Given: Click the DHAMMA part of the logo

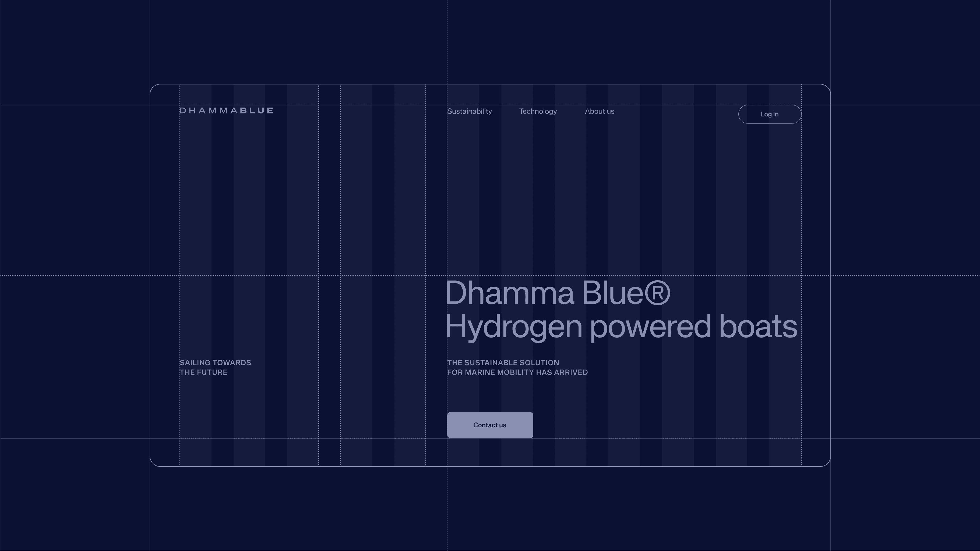Looking at the screenshot, I should coord(209,111).
